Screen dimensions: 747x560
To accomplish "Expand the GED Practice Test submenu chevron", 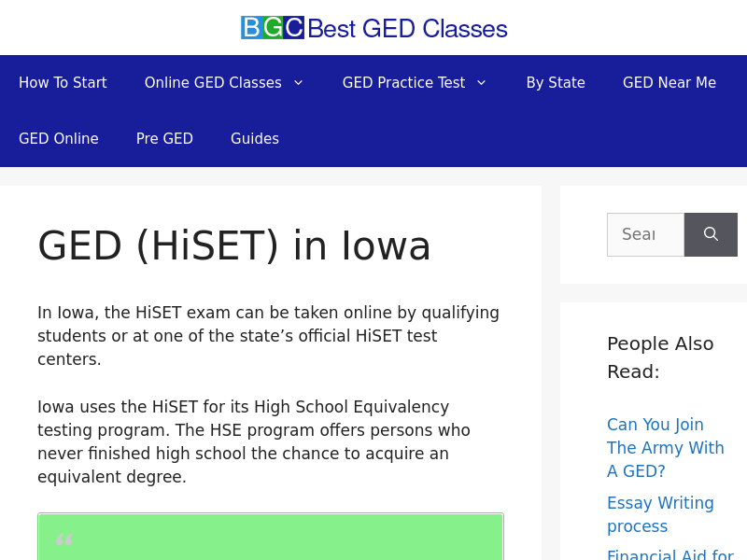I will pos(482,83).
